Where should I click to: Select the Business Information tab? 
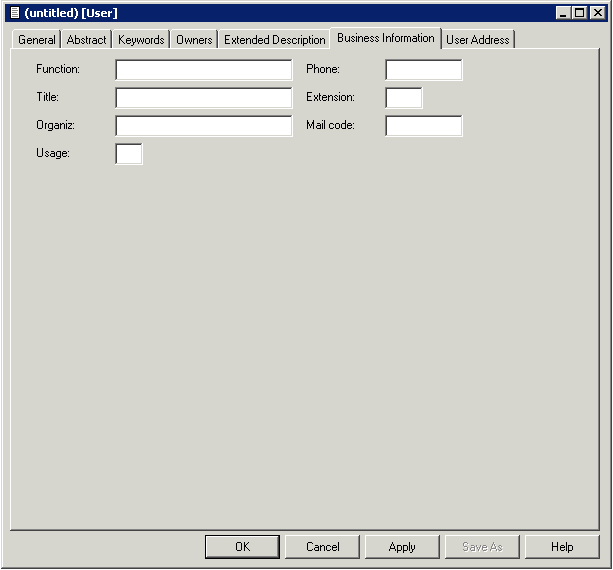point(385,38)
